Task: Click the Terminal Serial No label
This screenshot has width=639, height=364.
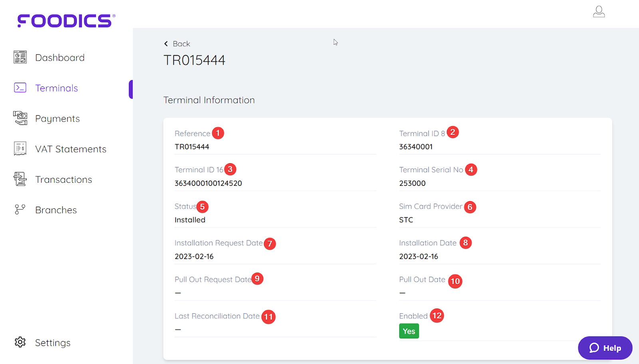Action: [431, 170]
